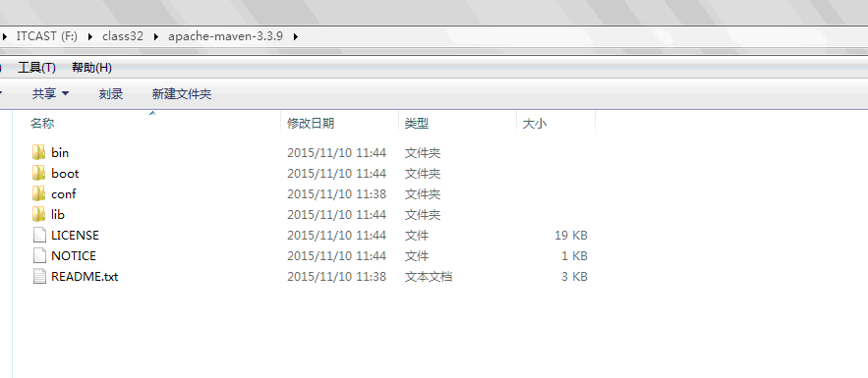Select the file name conf
The image size is (868, 378).
(x=64, y=194)
